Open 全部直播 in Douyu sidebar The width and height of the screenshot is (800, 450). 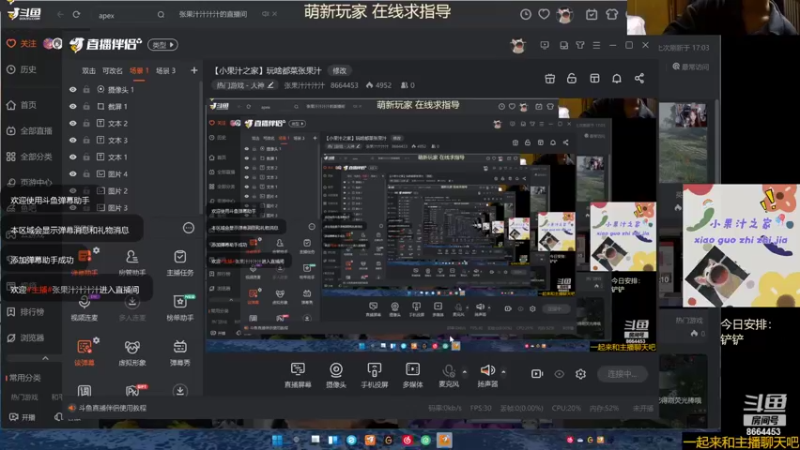30,131
